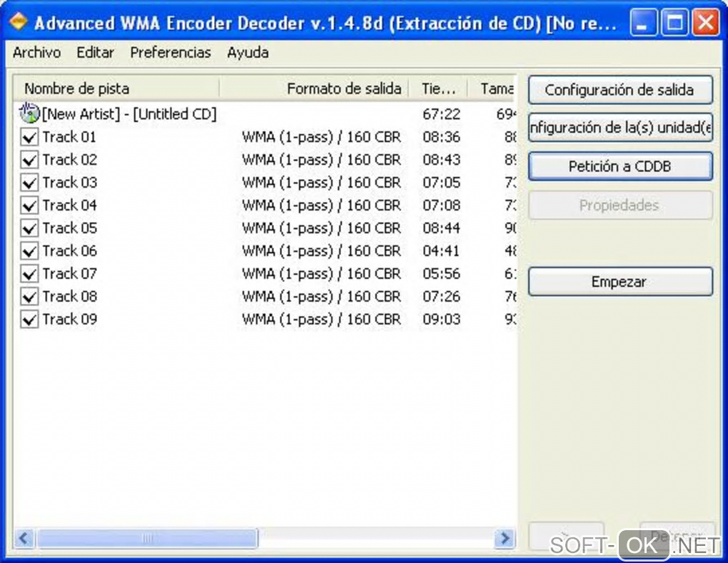Select the Track 05 name
The width and height of the screenshot is (728, 563).
coord(70,228)
